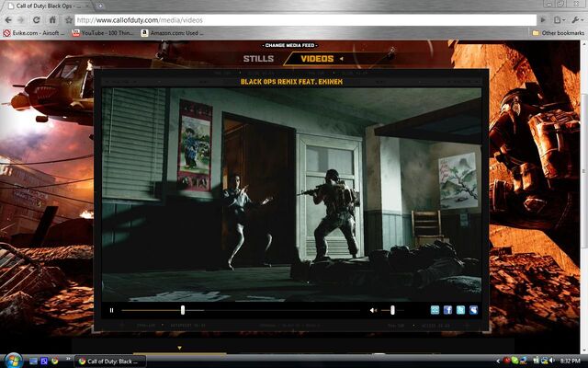This screenshot has width=588, height=368.
Task: Open a new browser tab
Action: 100,6
